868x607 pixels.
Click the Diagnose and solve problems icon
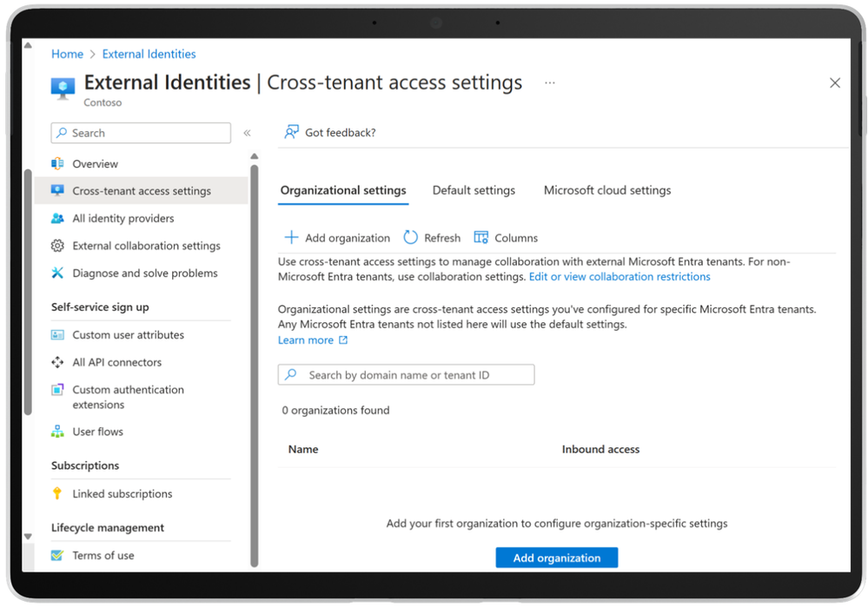[58, 274]
